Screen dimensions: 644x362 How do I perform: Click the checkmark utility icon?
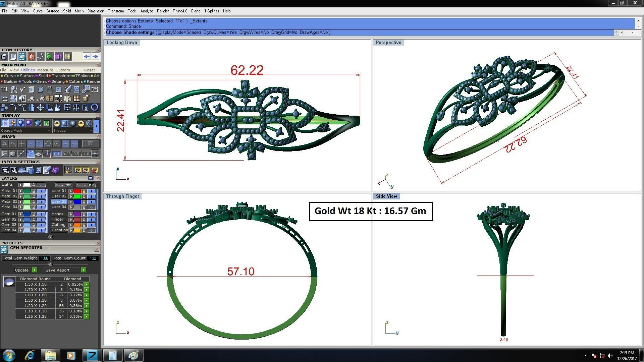[22, 89]
